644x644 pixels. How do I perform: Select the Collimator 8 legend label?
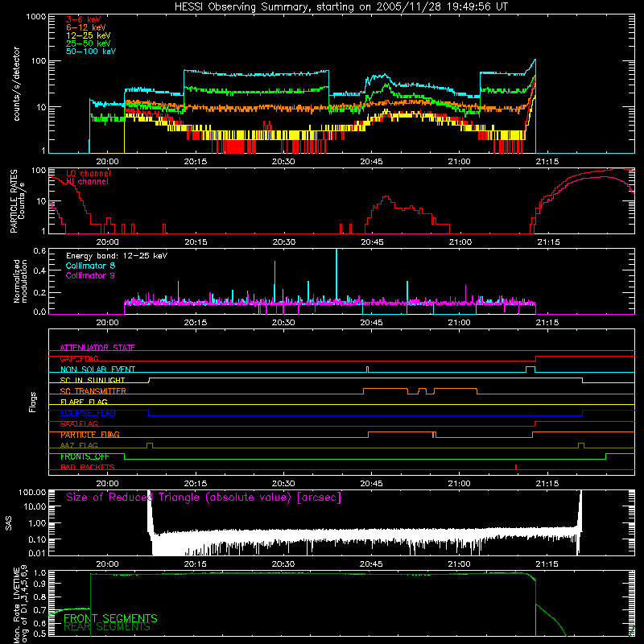[x=90, y=266]
